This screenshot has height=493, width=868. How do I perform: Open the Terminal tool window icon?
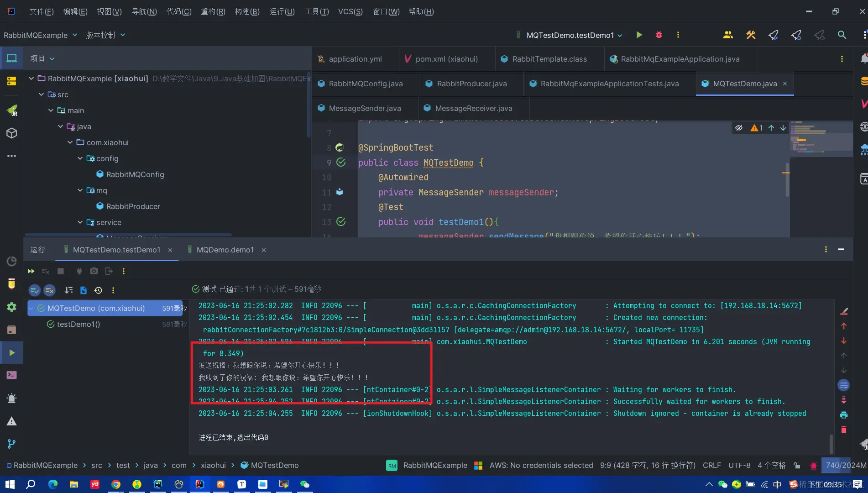pos(11,375)
